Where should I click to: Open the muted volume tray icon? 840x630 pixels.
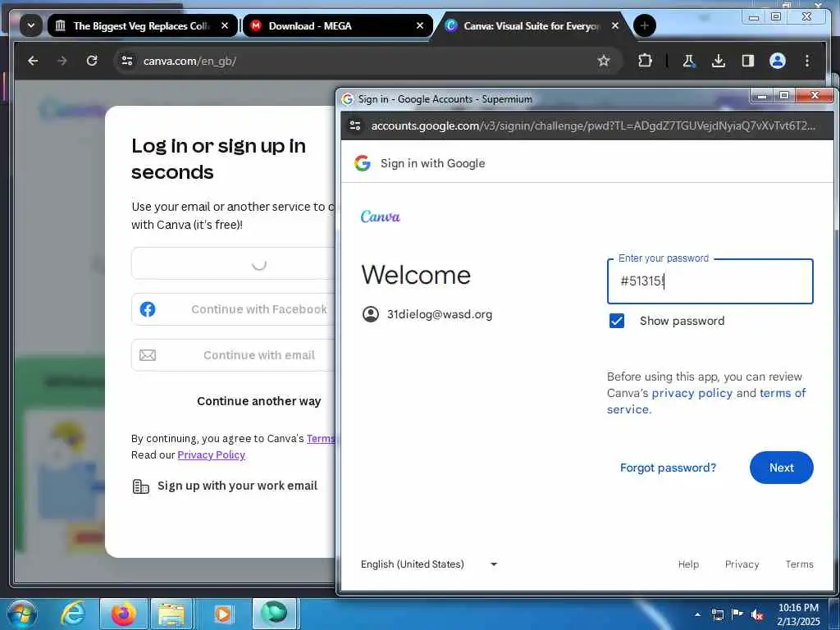click(757, 614)
